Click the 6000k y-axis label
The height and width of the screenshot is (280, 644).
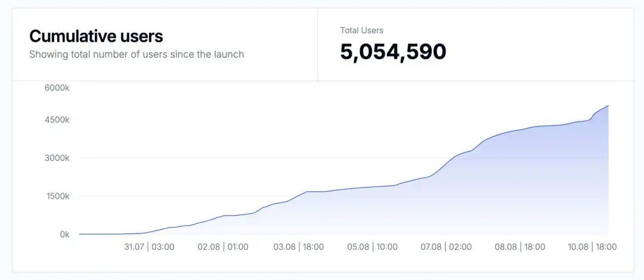[57, 88]
